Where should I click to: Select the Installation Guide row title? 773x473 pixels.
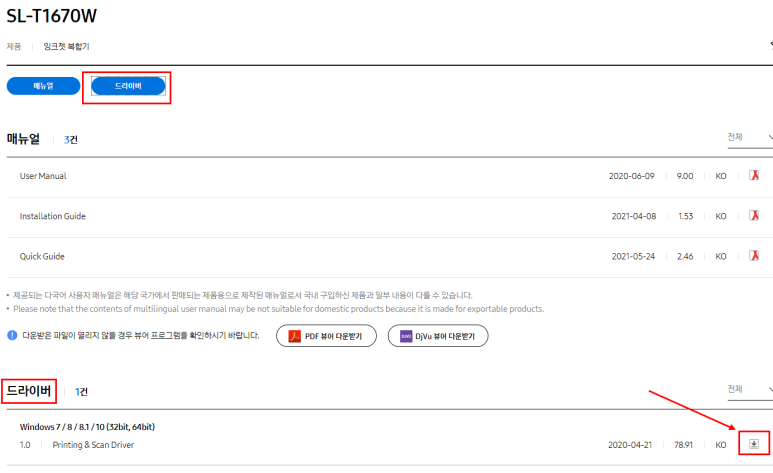(x=53, y=216)
